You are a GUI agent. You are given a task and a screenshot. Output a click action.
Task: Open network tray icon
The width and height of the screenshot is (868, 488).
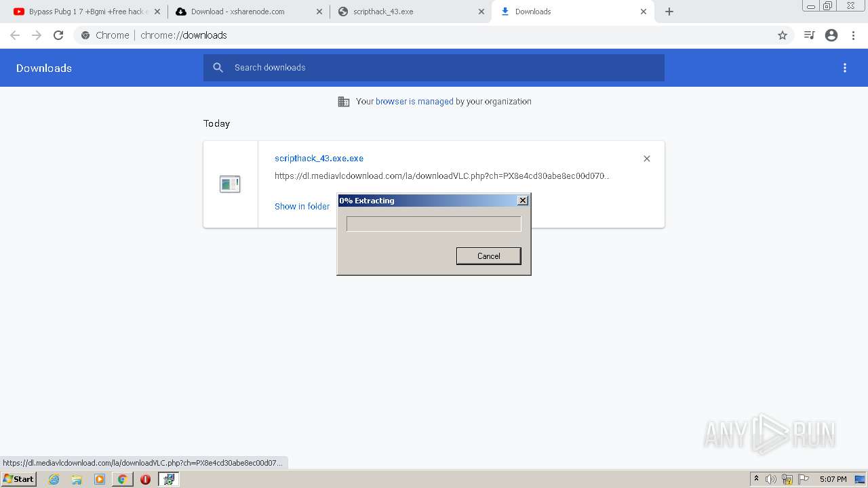pyautogui.click(x=787, y=479)
